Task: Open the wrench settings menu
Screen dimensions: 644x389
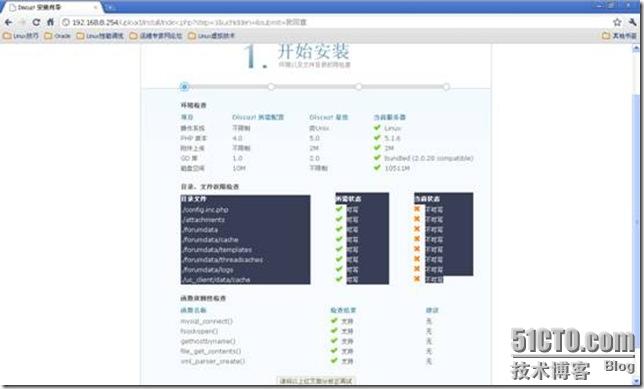Action: coord(632,22)
